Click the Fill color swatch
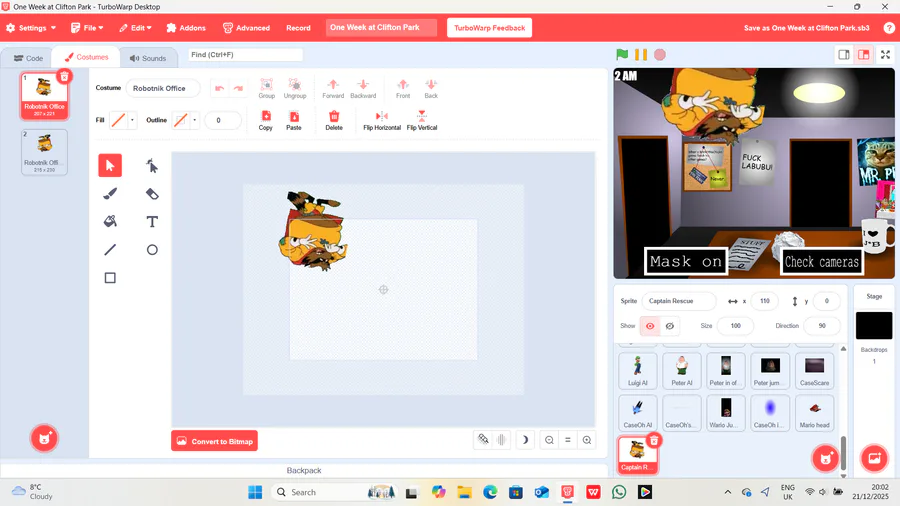Image resolution: width=900 pixels, height=506 pixels. (118, 120)
